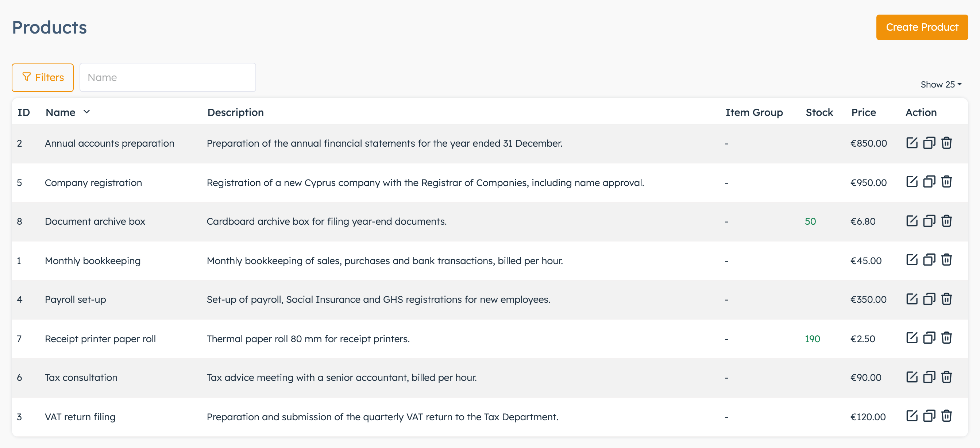Sort by the Stock column header

click(x=819, y=113)
